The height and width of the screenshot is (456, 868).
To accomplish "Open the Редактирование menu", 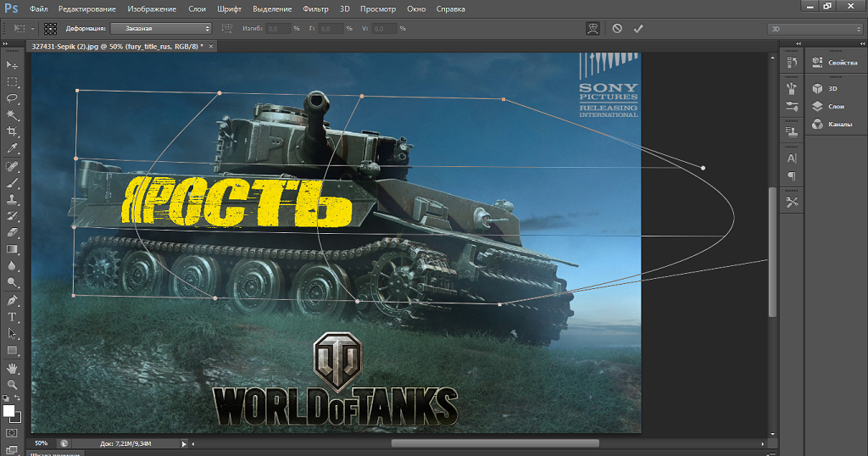I will (x=87, y=8).
